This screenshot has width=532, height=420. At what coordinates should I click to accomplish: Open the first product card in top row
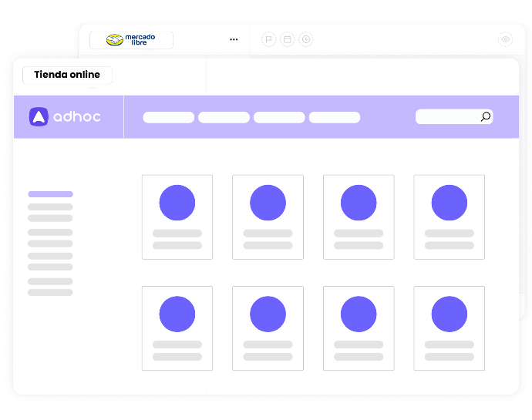pos(177,217)
